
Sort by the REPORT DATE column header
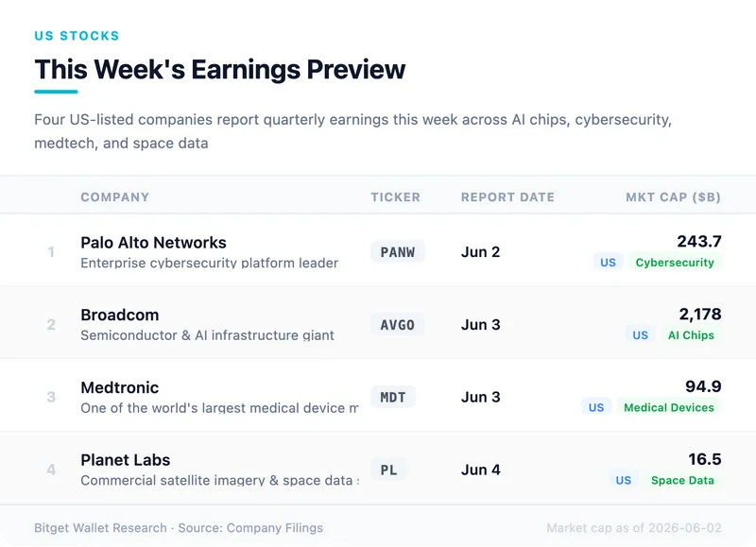coord(507,197)
